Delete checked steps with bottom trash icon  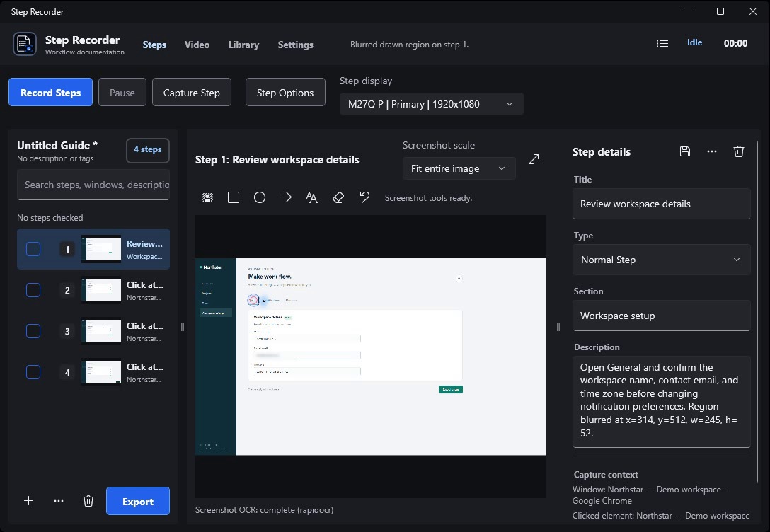(x=88, y=501)
